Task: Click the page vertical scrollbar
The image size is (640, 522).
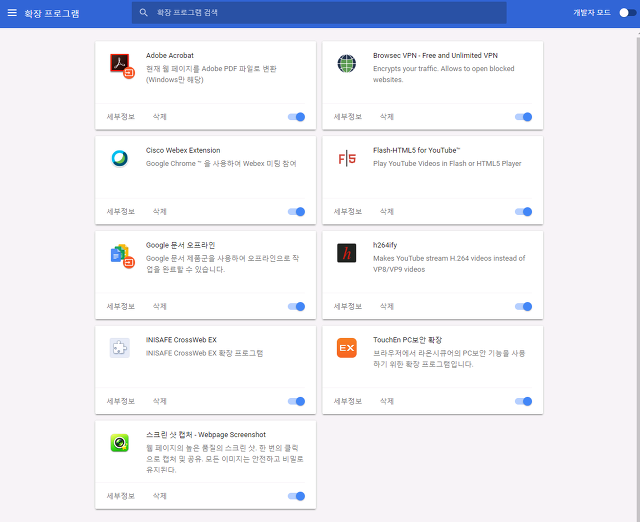Action: pyautogui.click(x=638, y=278)
